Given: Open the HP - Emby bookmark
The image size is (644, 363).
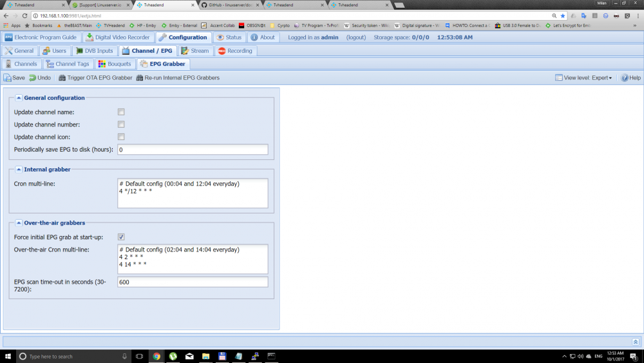Looking at the screenshot, I should (142, 26).
